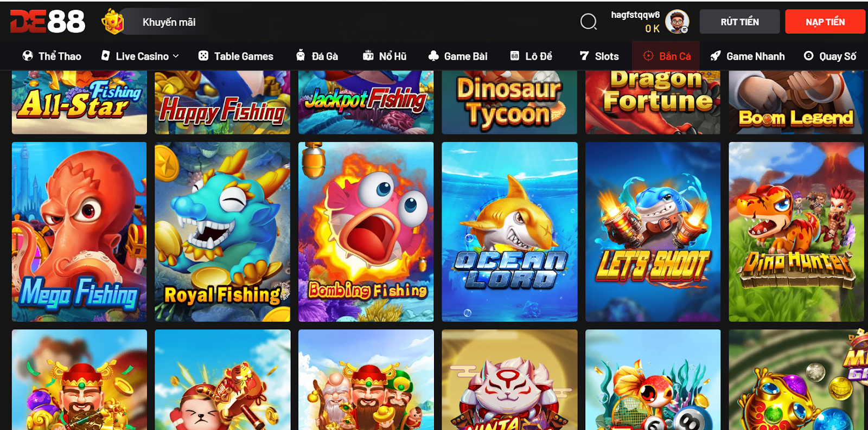Click the dice icon for Table Games
Viewport: 868px width, 430px height.
click(203, 56)
